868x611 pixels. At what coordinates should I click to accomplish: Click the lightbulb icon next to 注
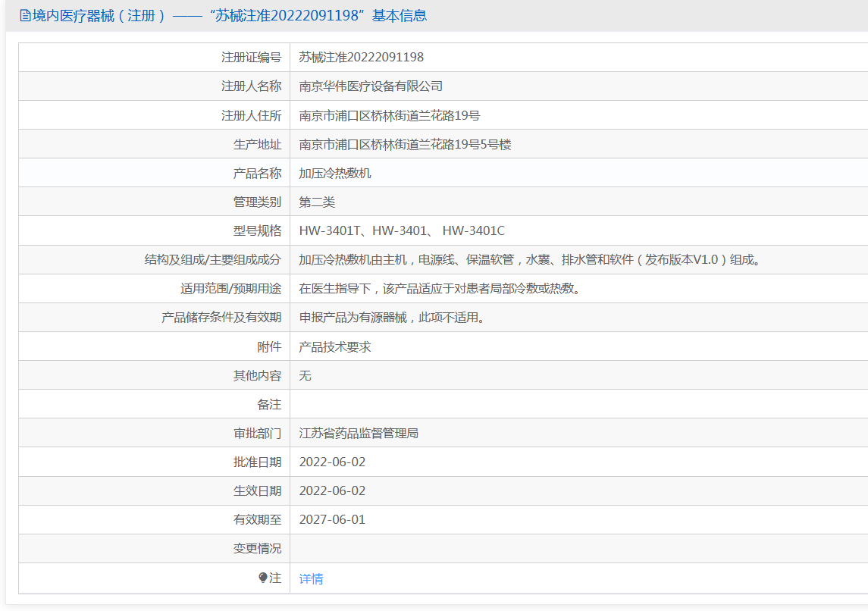point(263,578)
